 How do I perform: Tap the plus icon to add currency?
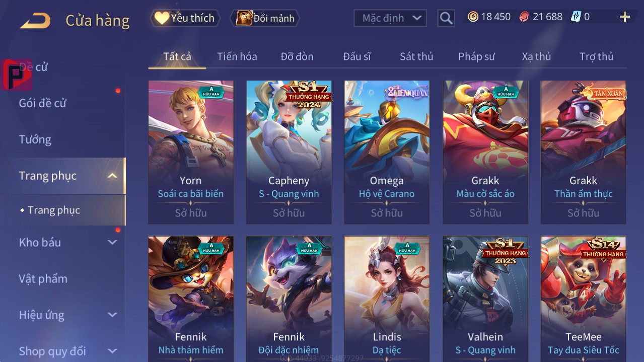(x=624, y=17)
